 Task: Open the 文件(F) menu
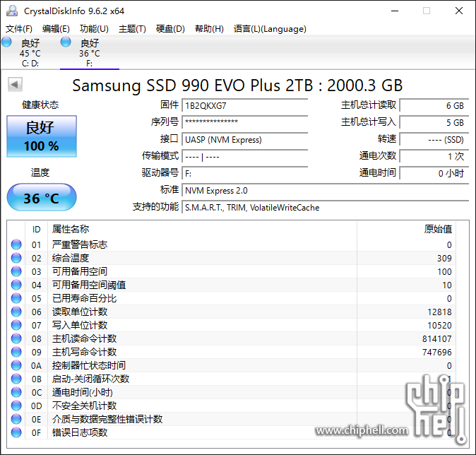pyautogui.click(x=19, y=29)
